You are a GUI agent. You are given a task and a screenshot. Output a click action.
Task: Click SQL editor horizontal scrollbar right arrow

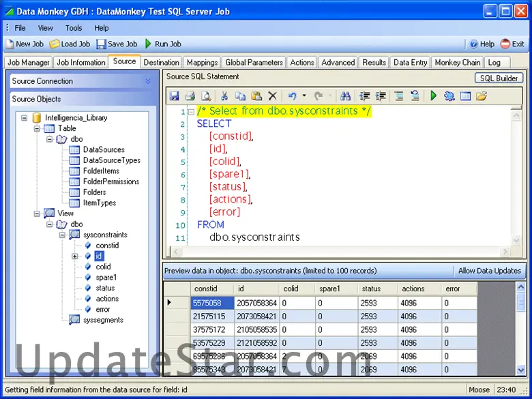pos(505,252)
